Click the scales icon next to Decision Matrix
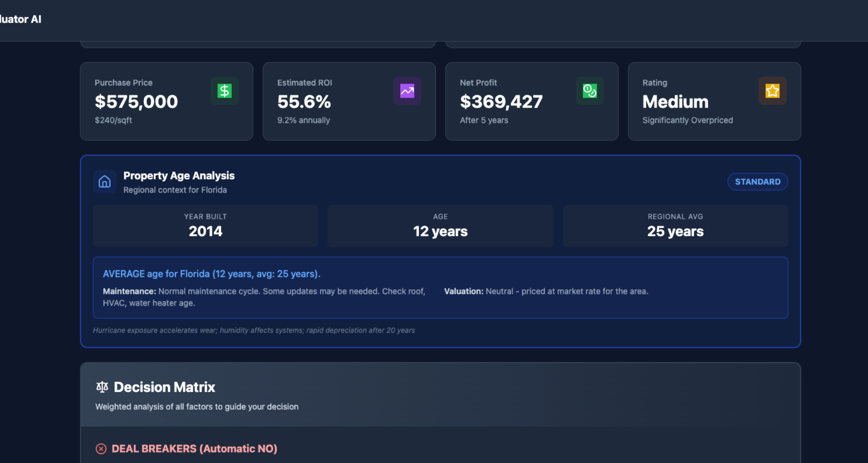The height and width of the screenshot is (463, 868). (x=102, y=387)
